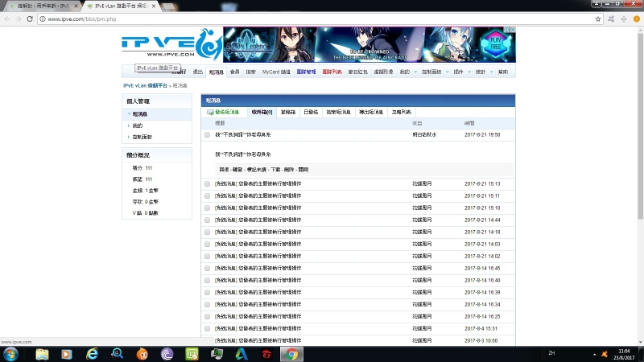The height and width of the screenshot is (362, 644).
Task: Open the 統計 dropdown in the navigation
Action: pos(481,72)
